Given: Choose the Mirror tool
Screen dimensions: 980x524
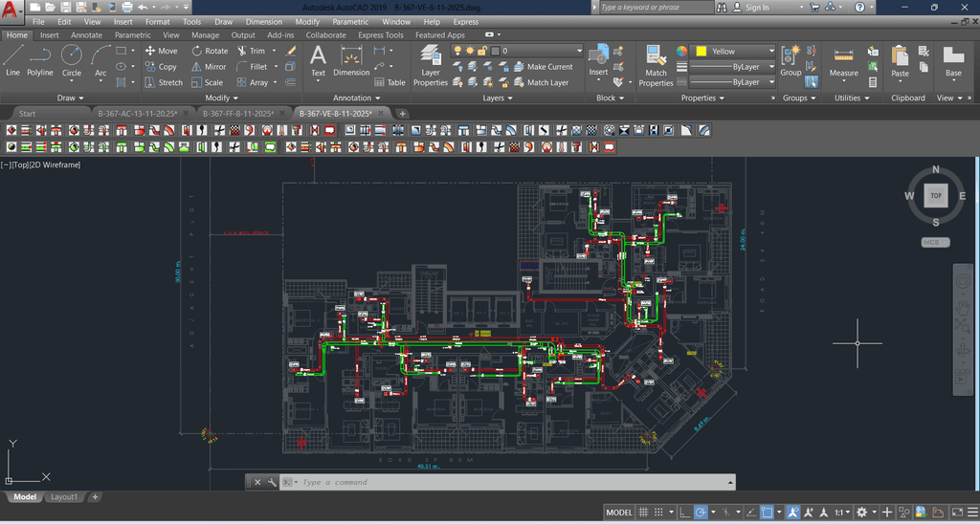Looking at the screenshot, I should (209, 67).
